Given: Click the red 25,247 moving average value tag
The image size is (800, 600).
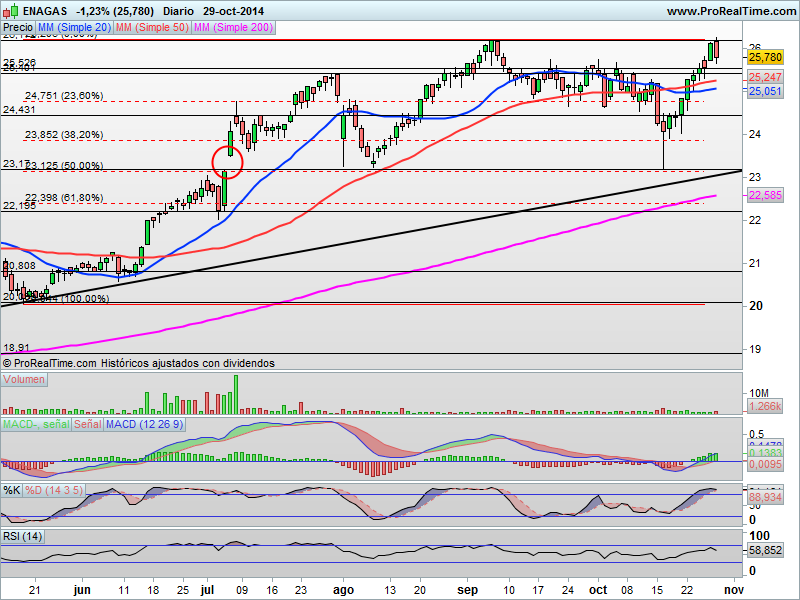Looking at the screenshot, I should [x=765, y=78].
